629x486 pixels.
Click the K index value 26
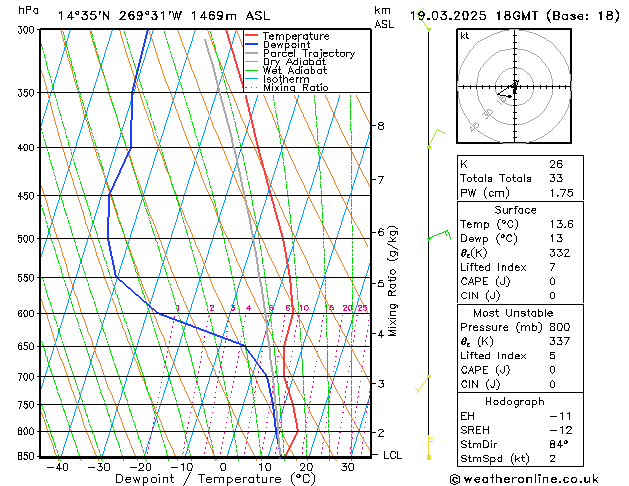556,164
